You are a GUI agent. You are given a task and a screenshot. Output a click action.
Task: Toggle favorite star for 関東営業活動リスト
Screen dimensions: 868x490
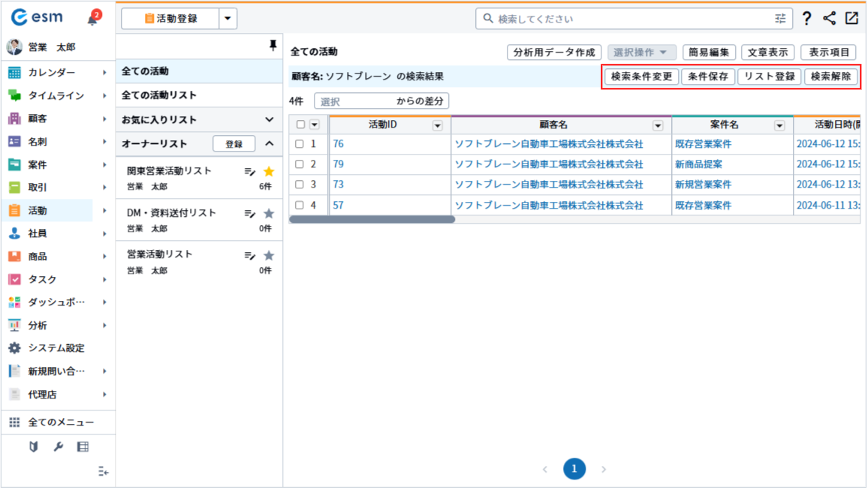[x=269, y=172]
